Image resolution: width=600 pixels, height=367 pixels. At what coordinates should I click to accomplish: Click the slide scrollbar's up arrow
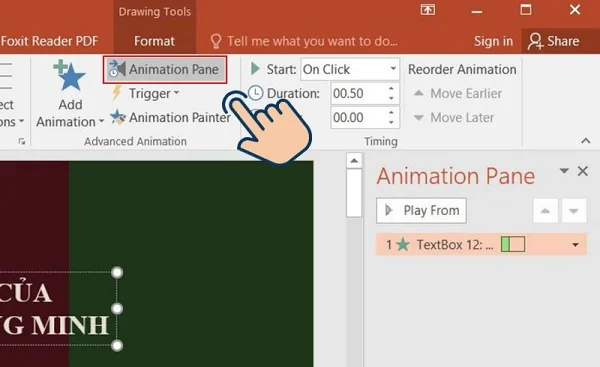pyautogui.click(x=354, y=160)
